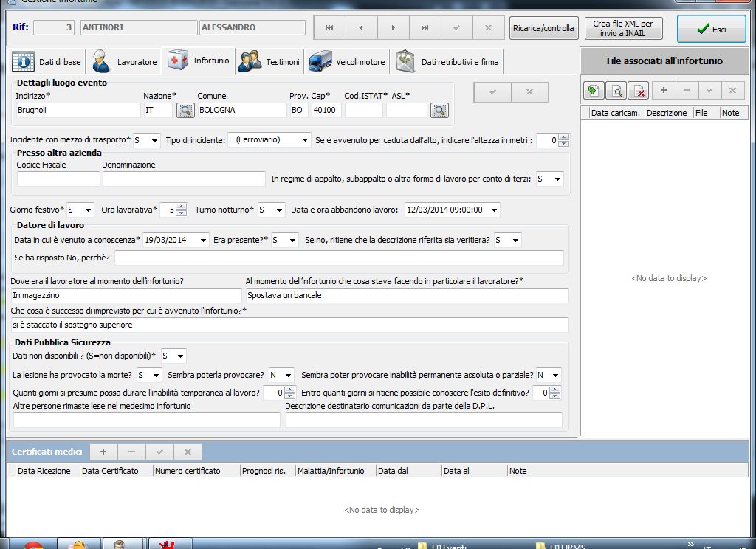The height and width of the screenshot is (549, 756).
Task: Expand the Turno notturno dropdown
Action: [279, 210]
